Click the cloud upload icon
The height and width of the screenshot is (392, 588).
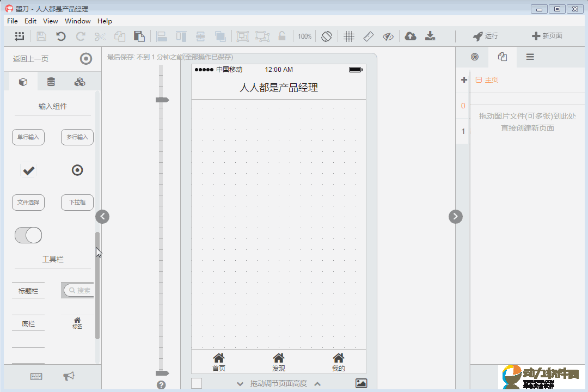pos(411,36)
